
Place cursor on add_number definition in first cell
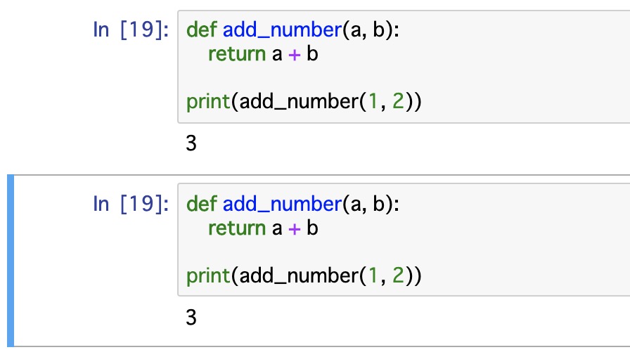pos(282,30)
